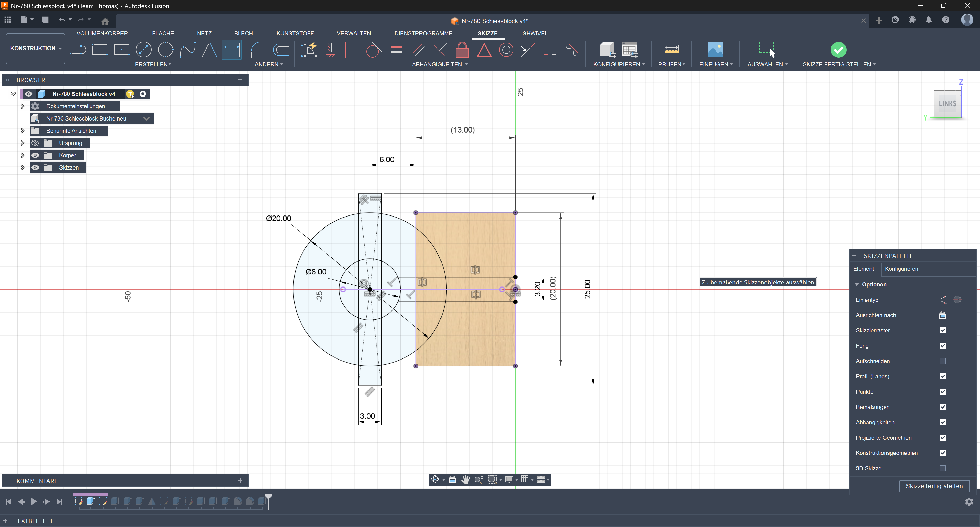This screenshot has height=527, width=980.
Task: Select the Line sketch tool
Action: click(x=78, y=50)
